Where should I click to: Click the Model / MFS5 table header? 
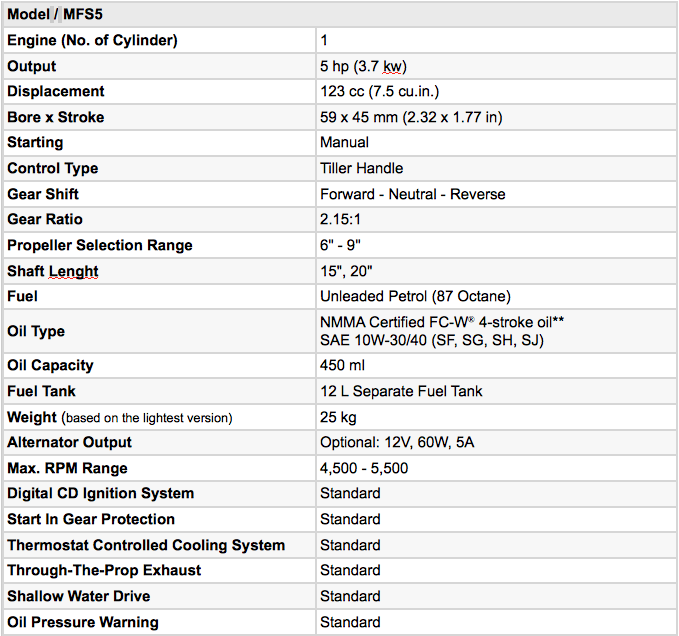(x=58, y=14)
